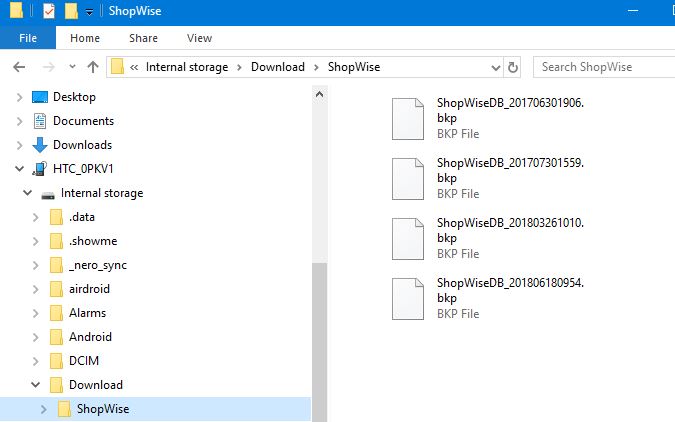Click the HTC phone device icon

40,169
